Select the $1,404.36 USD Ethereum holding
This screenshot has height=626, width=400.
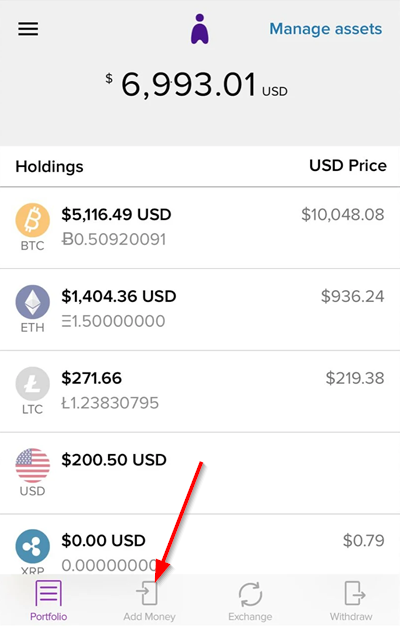tap(200, 309)
